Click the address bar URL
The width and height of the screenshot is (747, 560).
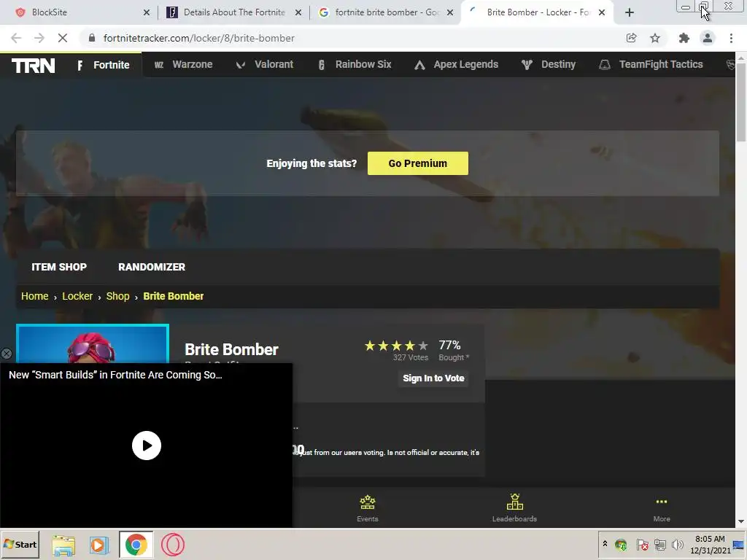click(x=198, y=38)
